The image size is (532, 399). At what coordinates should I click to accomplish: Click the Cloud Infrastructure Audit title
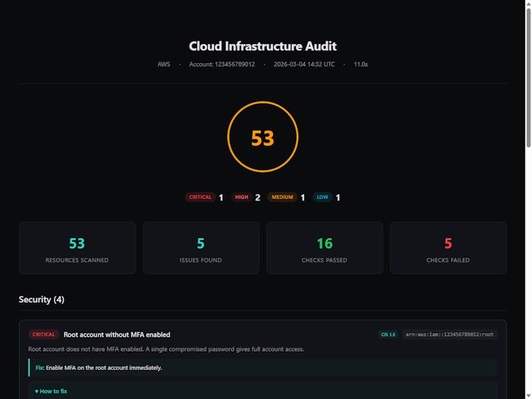click(262, 46)
